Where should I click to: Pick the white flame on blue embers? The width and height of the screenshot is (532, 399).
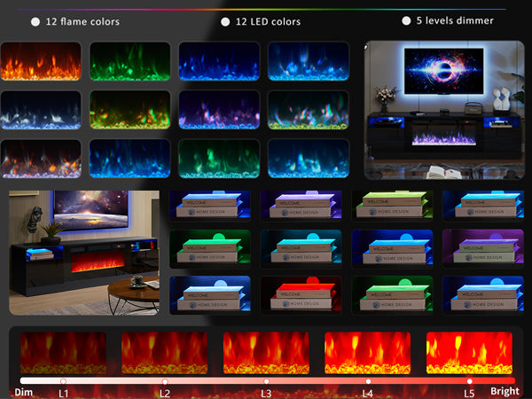click(41, 110)
